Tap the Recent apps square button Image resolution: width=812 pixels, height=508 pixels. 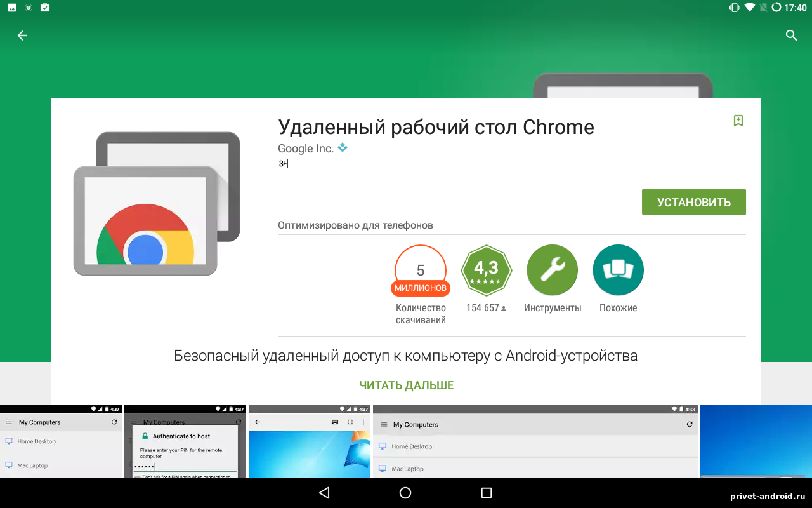coord(487,493)
